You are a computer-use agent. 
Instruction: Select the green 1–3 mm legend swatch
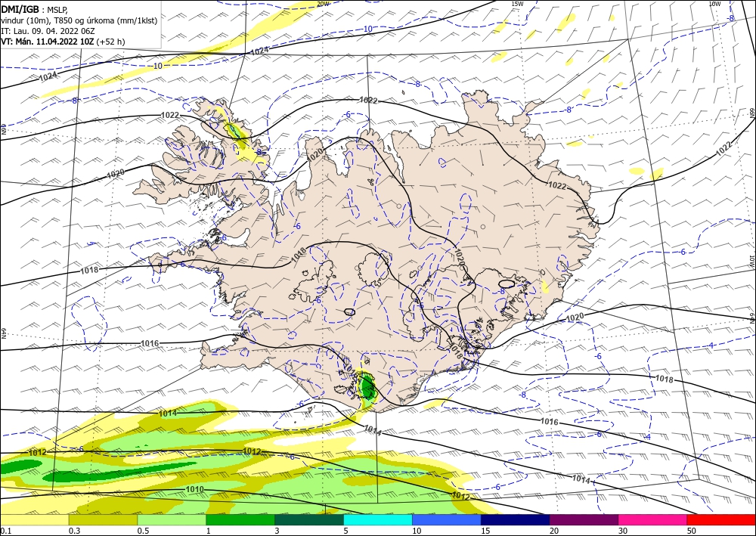coord(240,519)
